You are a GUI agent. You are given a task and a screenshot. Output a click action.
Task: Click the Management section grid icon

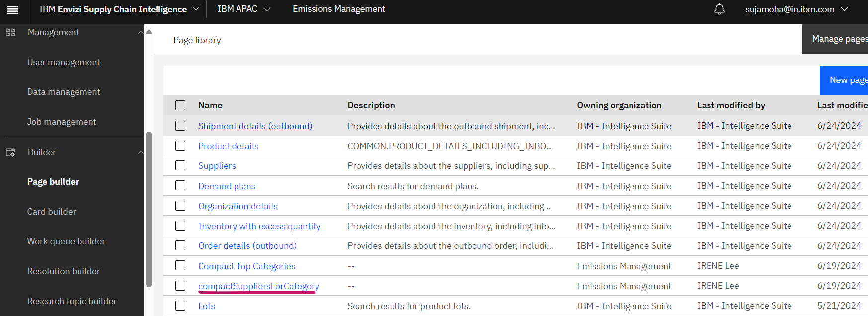pyautogui.click(x=10, y=32)
